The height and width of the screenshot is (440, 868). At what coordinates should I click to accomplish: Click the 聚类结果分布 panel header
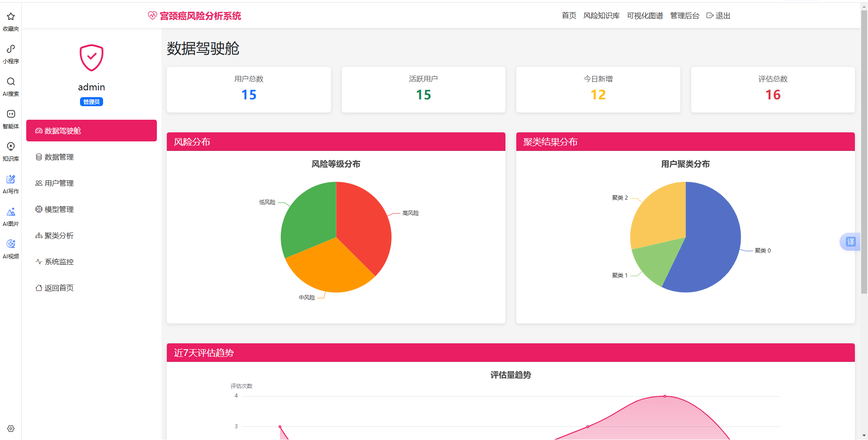[685, 142]
